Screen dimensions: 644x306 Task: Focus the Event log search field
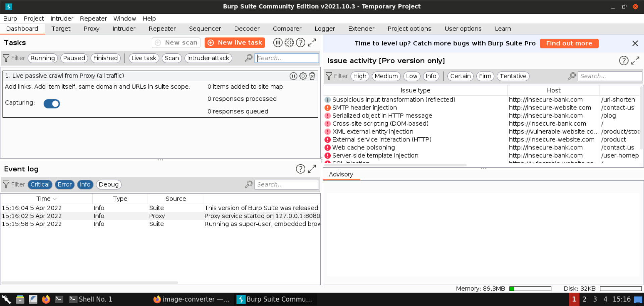point(287,184)
